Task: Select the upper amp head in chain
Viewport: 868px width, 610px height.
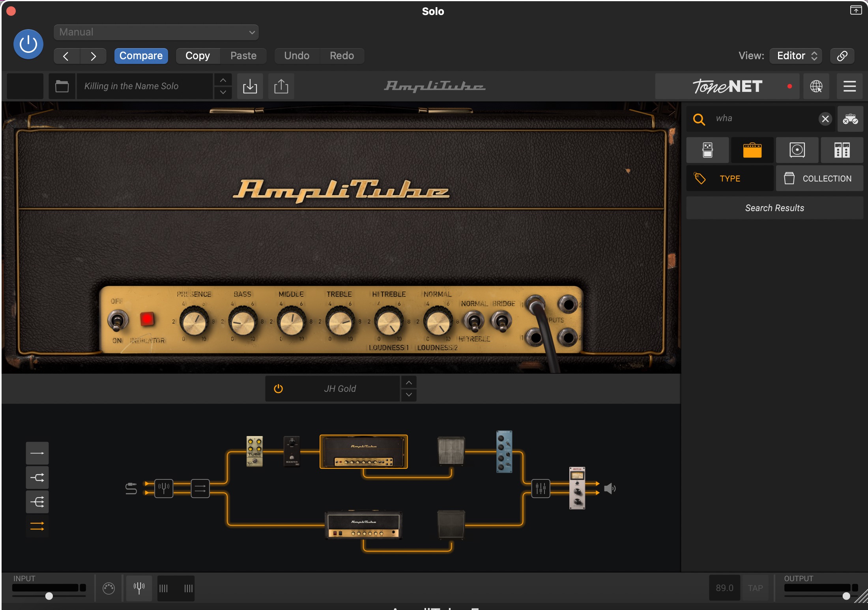Action: pos(363,451)
